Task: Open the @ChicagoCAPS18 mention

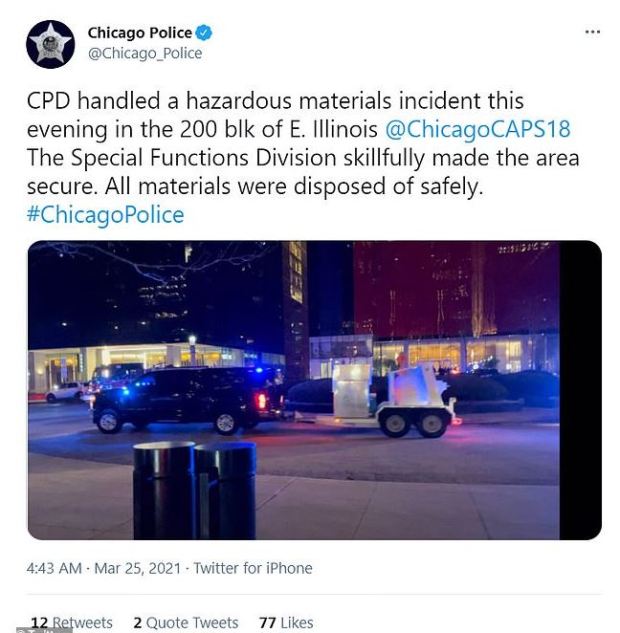Action: (478, 129)
